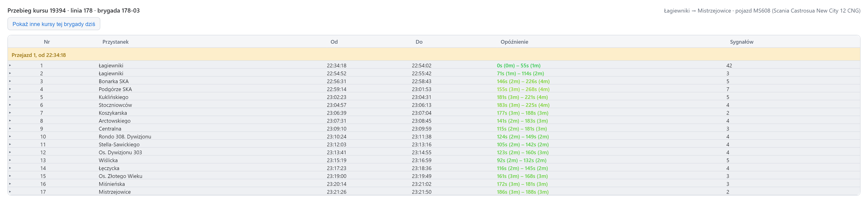Click the delay 146s (2m) – 226s (4m)

coord(523,81)
